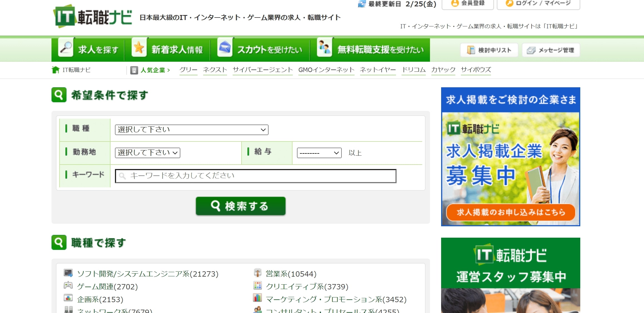Expand the 給与 salary dropdown
The width and height of the screenshot is (644, 313).
tap(319, 153)
